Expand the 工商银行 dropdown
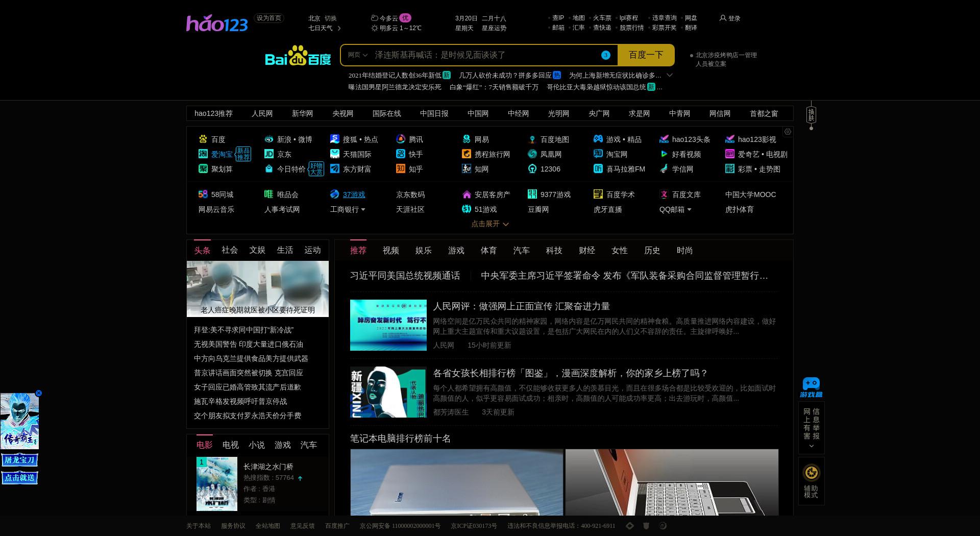980x536 pixels. pyautogui.click(x=363, y=210)
